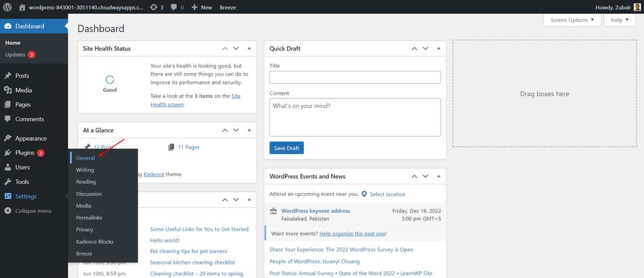Click the location pin icon by Select location
This screenshot has height=278, width=644.
click(364, 194)
